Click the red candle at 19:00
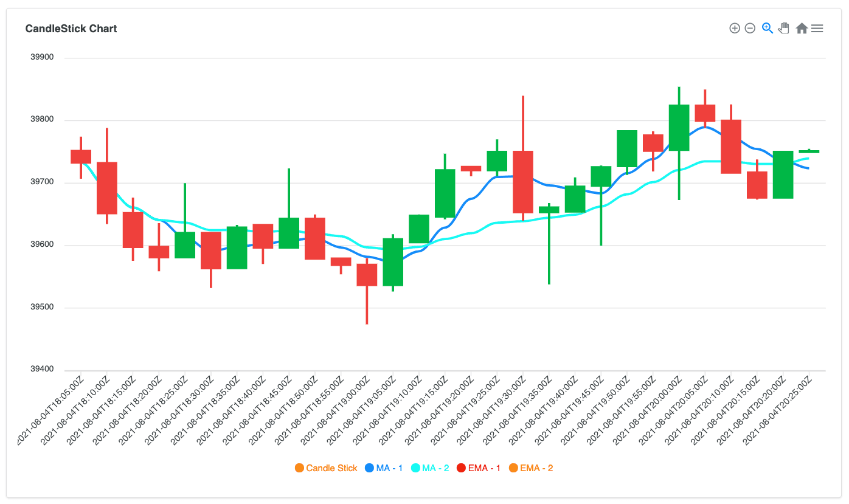Image resolution: width=849 pixels, height=504 pixels. pyautogui.click(x=367, y=275)
